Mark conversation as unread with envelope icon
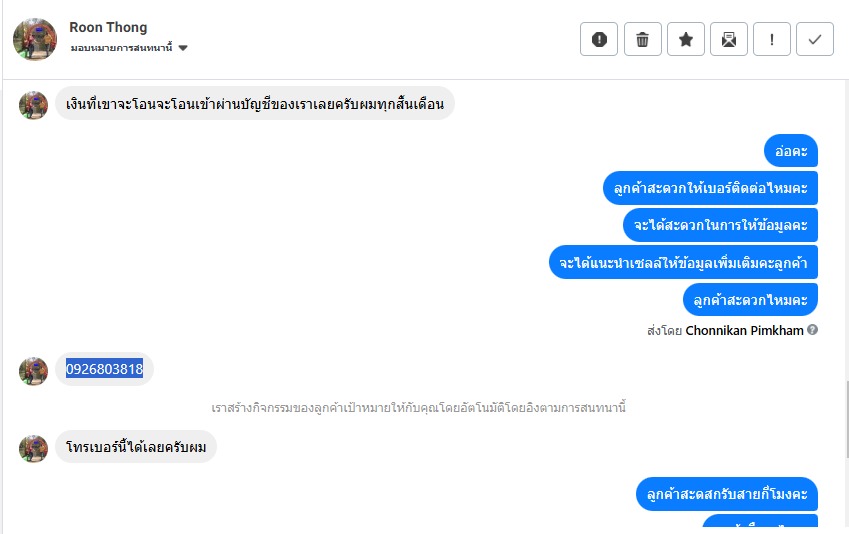 click(729, 39)
